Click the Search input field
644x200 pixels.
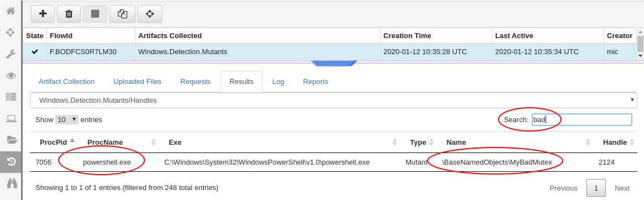tap(581, 120)
